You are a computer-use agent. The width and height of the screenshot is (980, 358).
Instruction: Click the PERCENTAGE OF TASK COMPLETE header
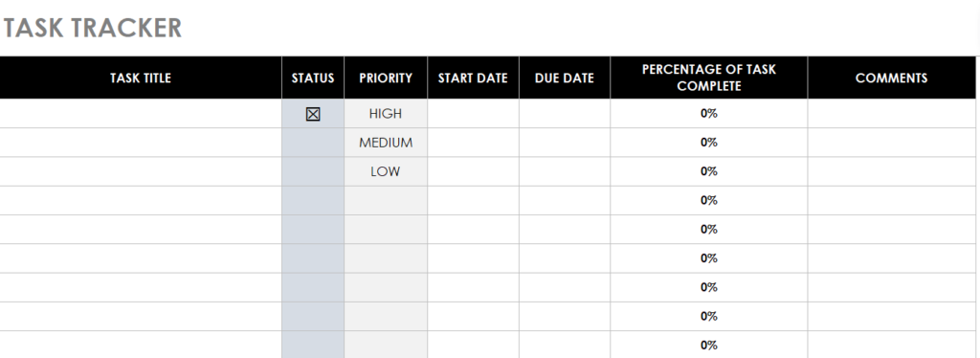click(x=709, y=78)
